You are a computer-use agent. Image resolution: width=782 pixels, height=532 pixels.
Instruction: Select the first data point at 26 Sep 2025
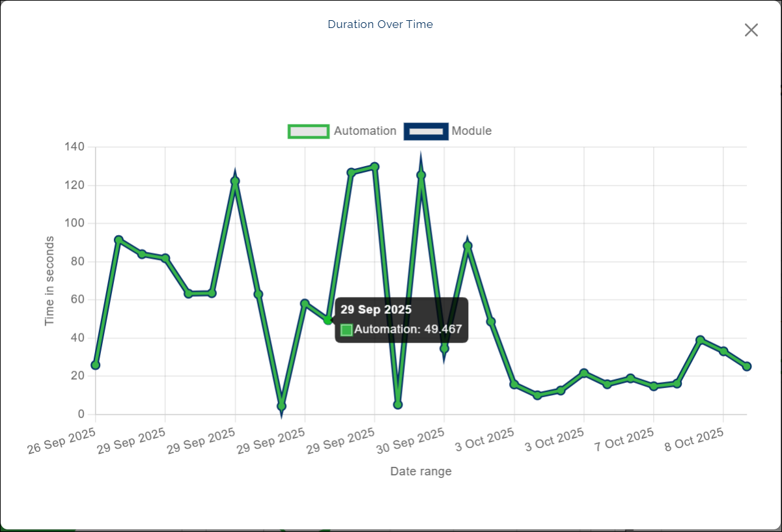[96, 365]
